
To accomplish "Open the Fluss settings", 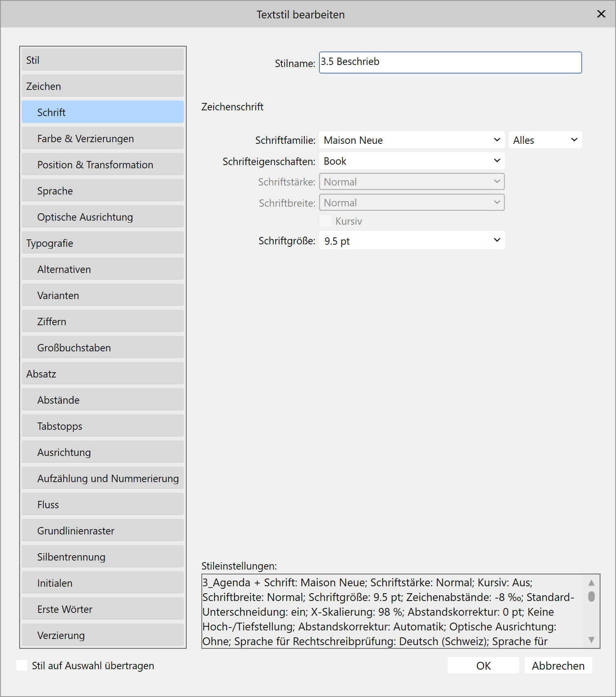I will point(103,504).
